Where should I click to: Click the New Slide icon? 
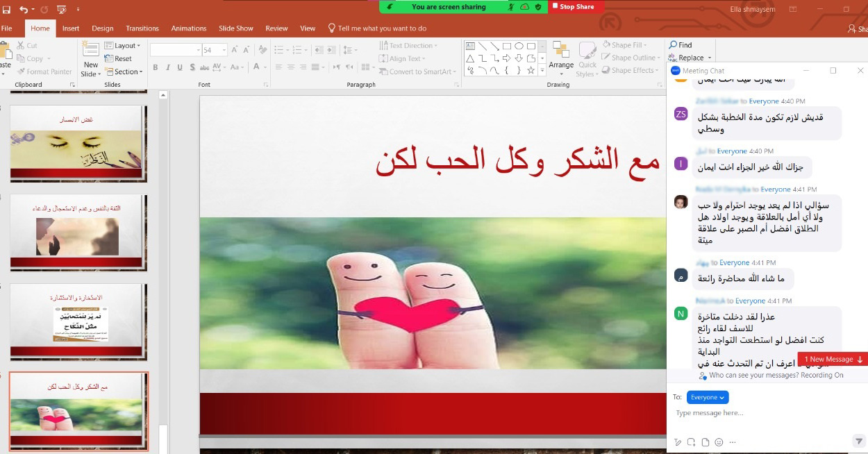90,51
